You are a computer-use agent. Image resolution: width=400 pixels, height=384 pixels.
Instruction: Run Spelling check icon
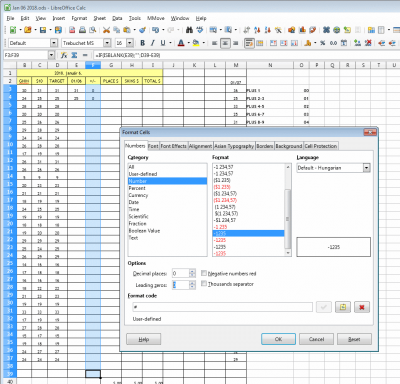(200, 30)
